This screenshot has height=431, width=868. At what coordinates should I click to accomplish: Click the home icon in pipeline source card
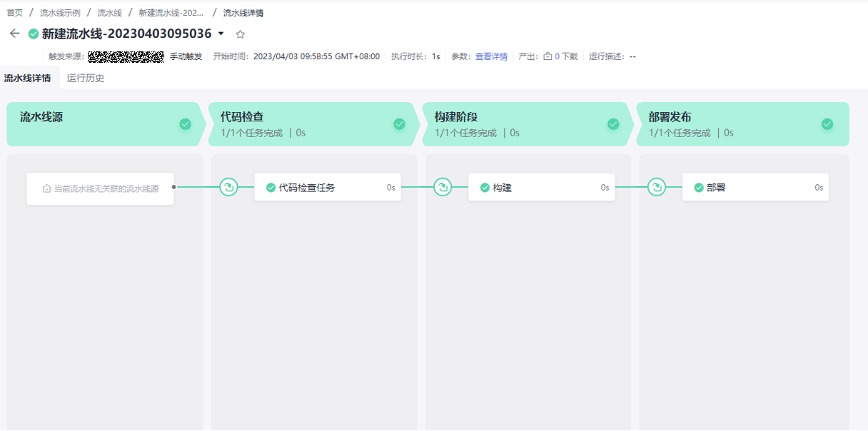point(47,189)
